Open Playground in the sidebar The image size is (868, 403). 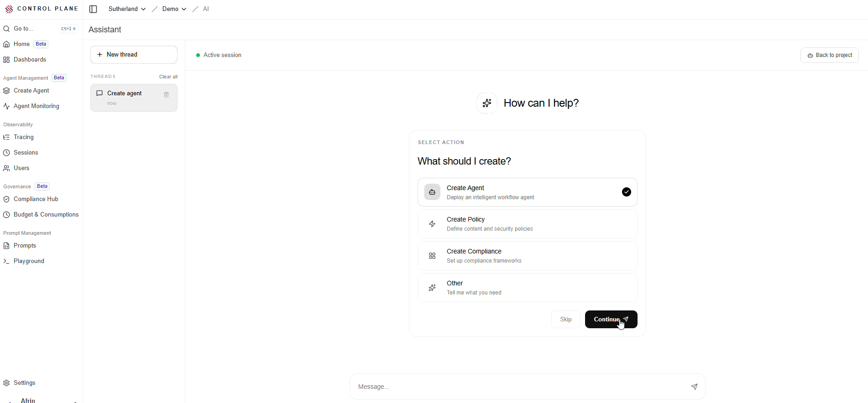[x=29, y=261]
